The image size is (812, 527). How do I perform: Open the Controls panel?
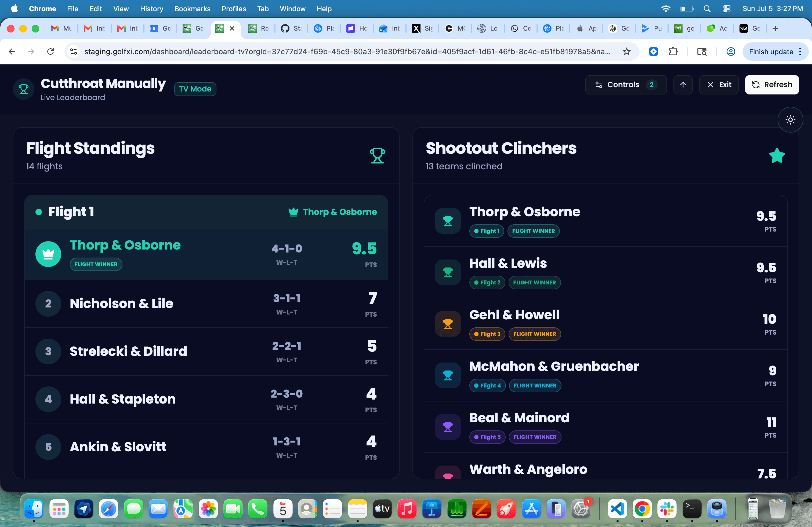(626, 85)
